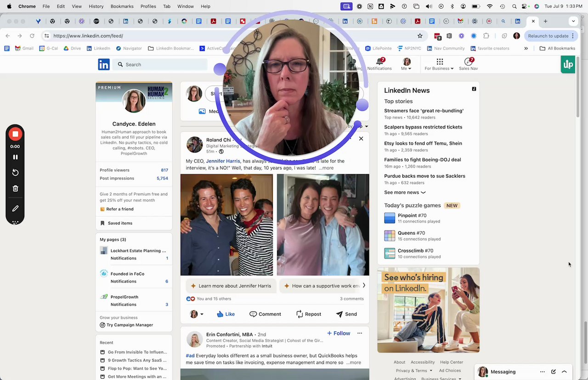
Task: Expand '...more' on Roland Chi's post text
Action: pos(326,168)
